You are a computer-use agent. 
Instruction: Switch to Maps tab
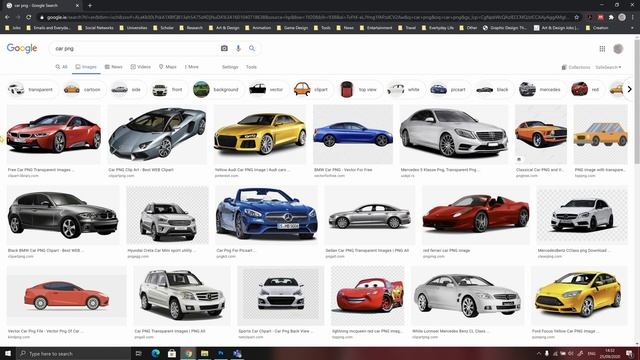click(168, 67)
